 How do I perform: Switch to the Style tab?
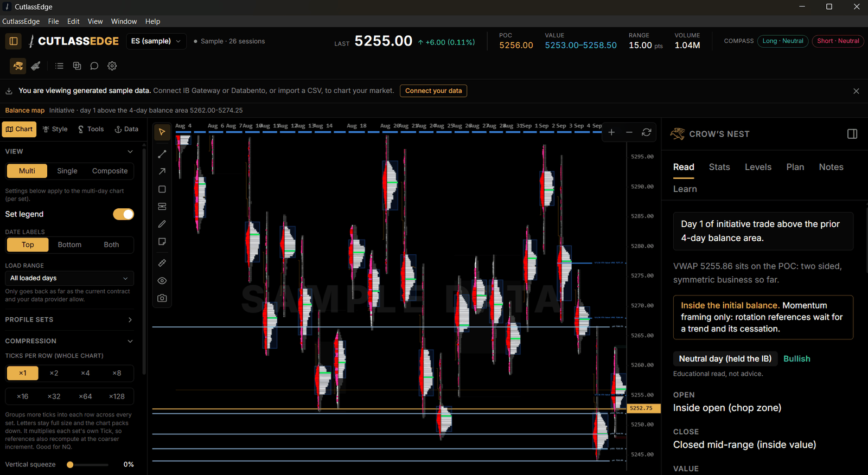pyautogui.click(x=55, y=129)
